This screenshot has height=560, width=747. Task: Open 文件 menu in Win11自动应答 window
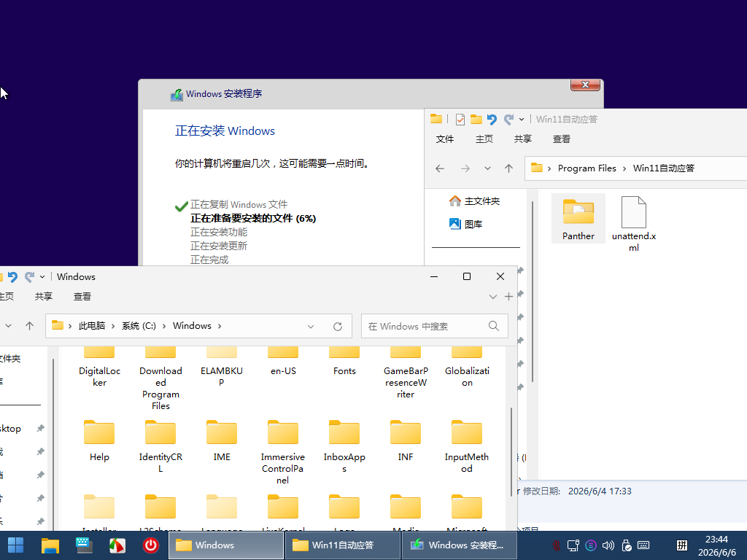tap(445, 139)
